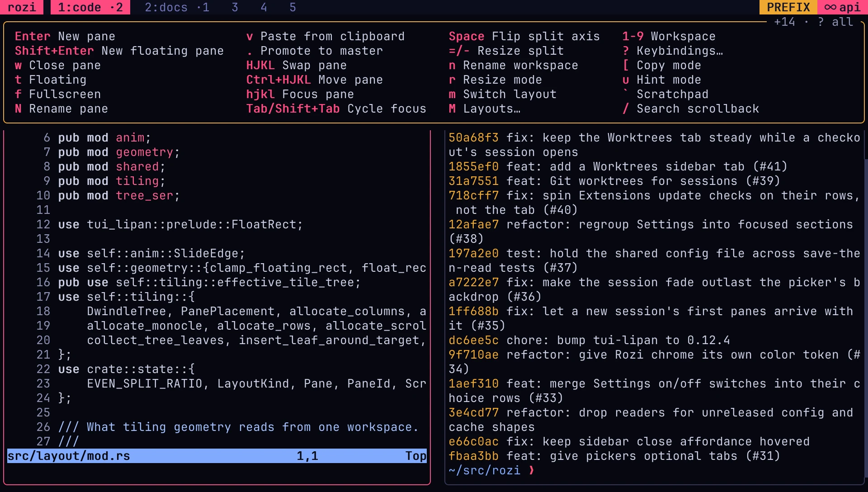Click the rozi session label

[x=22, y=7]
